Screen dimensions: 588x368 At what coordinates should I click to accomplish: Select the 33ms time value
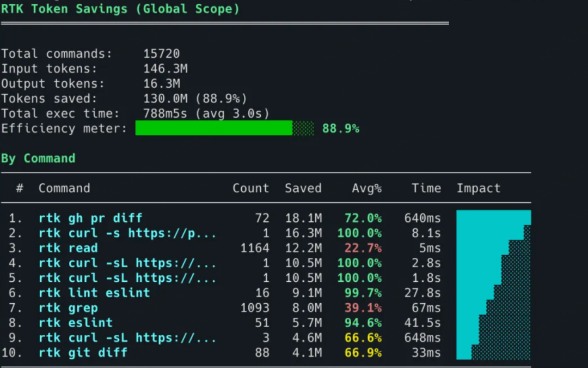[426, 353]
